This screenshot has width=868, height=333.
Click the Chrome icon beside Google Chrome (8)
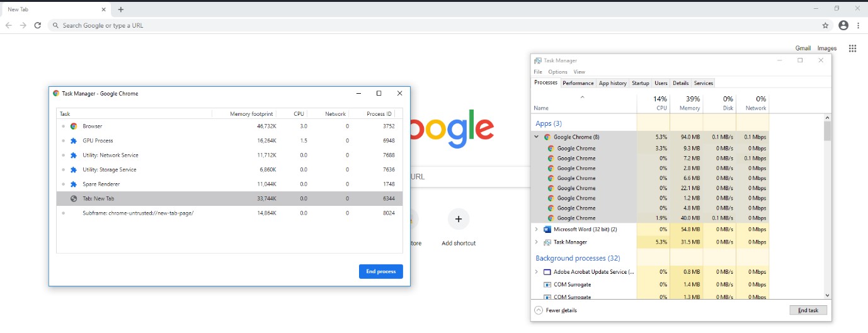point(547,137)
